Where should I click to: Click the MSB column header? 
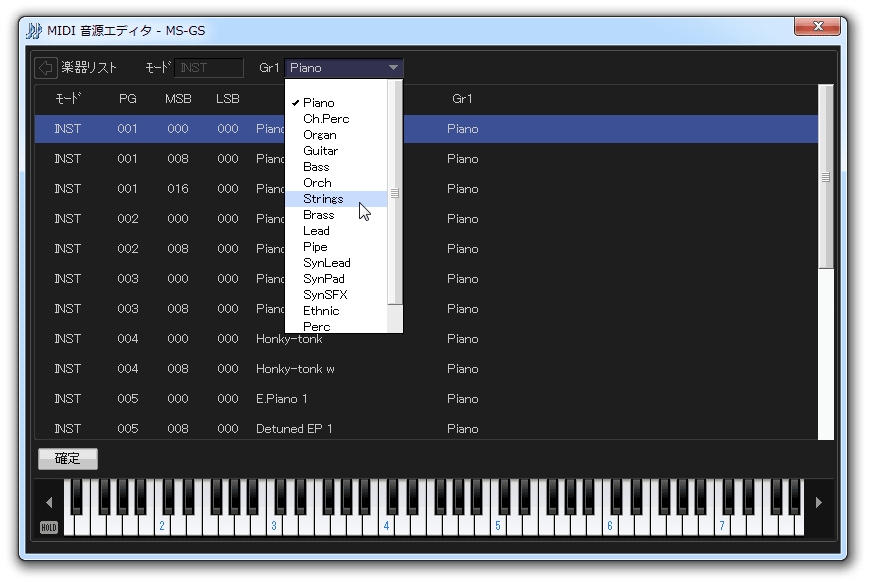click(178, 99)
